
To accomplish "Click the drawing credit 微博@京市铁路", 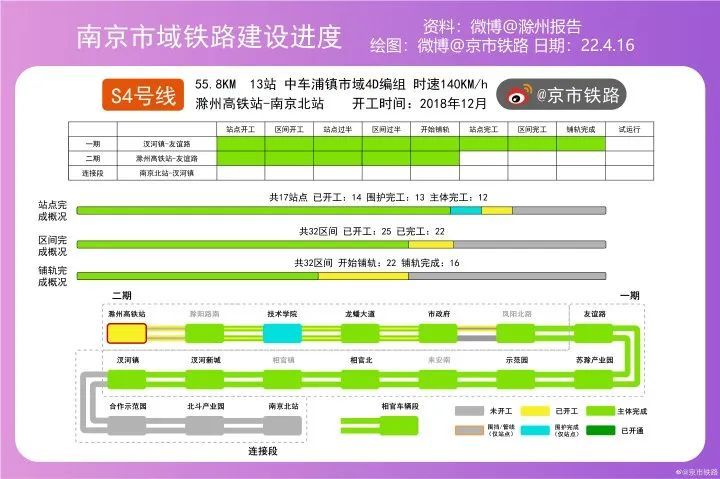I will click(x=473, y=45).
